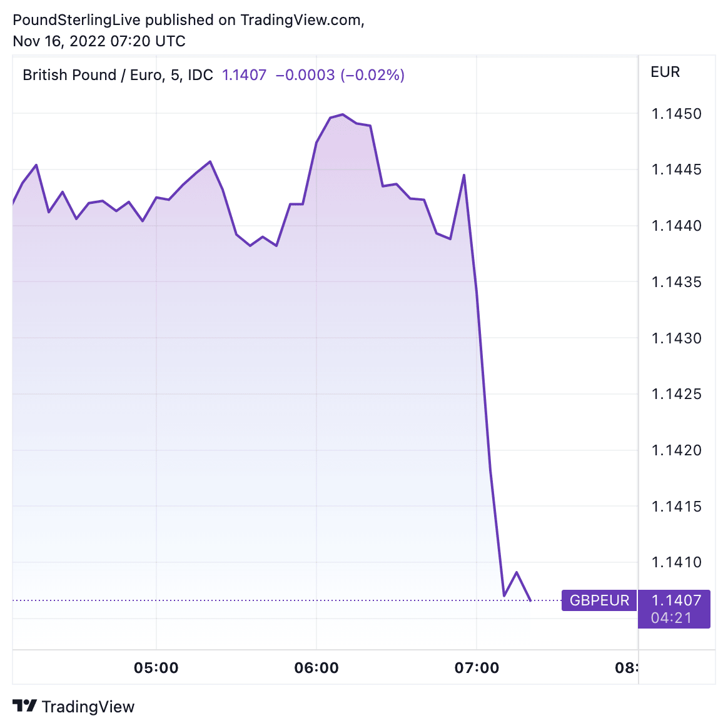Screen dimensions: 728x728
Task: Click the legend's purple 1.1407 price value
Action: [244, 75]
